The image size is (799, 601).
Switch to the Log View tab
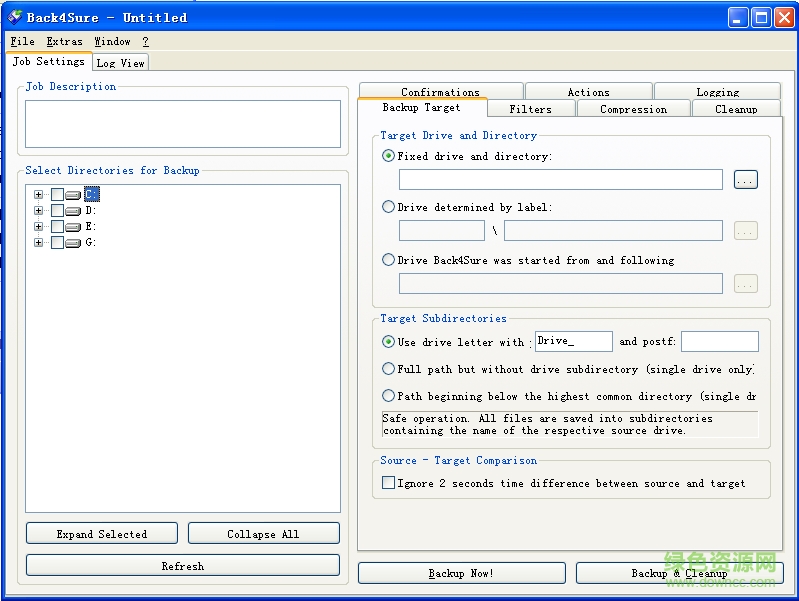click(120, 63)
